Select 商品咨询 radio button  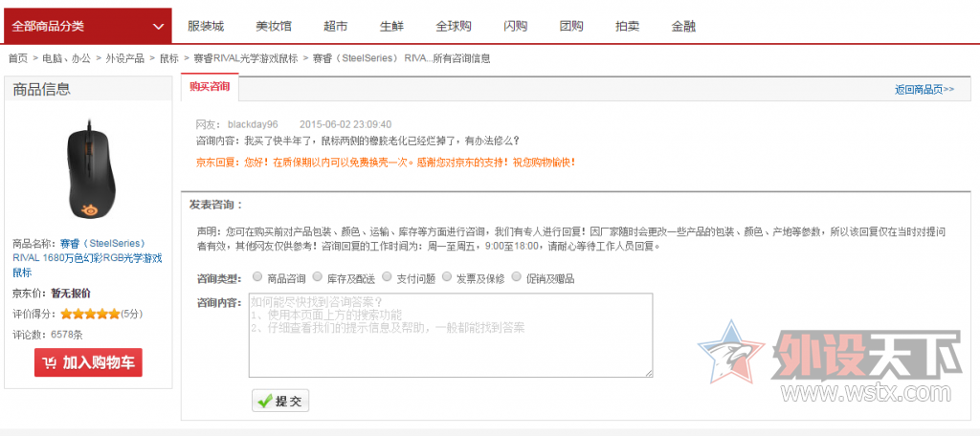point(257,276)
